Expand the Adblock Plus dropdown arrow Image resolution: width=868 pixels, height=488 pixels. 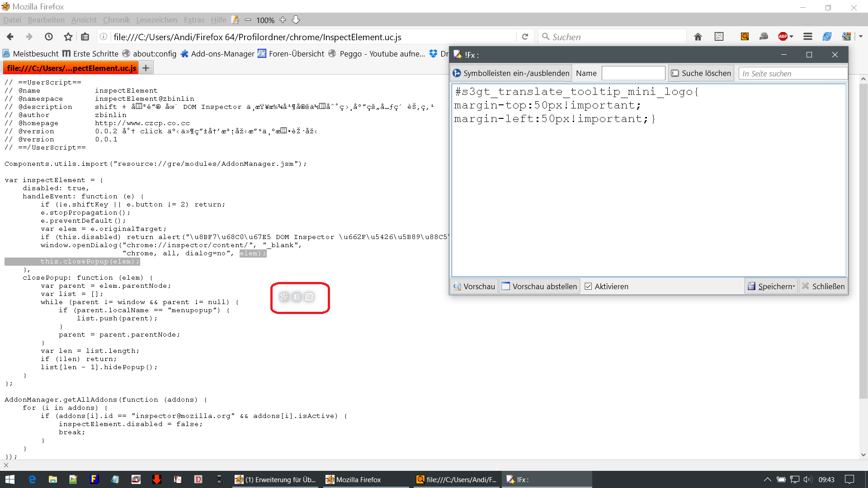pos(792,37)
